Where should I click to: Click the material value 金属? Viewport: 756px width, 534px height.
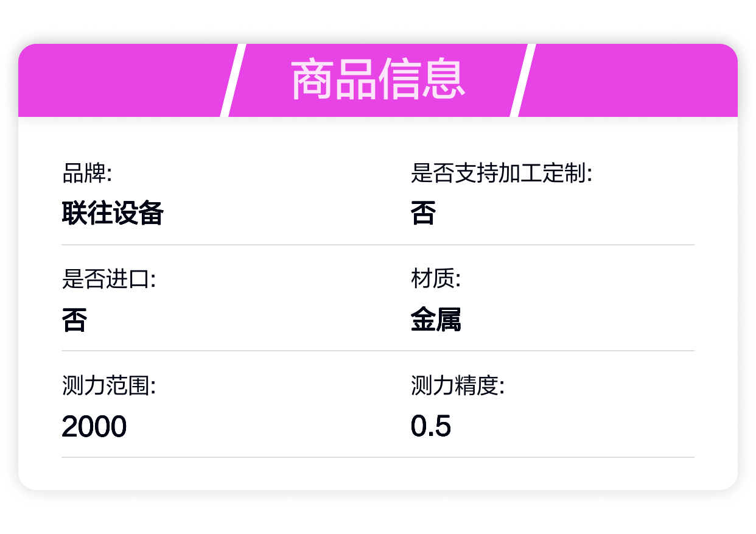coord(436,320)
